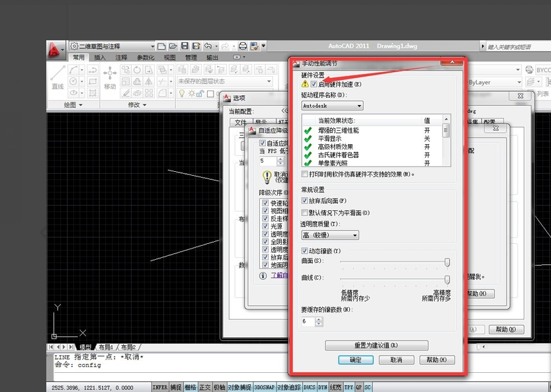This screenshot has height=392, width=551.
Task: Toggle the 正交 status bar button
Action: tap(205, 387)
